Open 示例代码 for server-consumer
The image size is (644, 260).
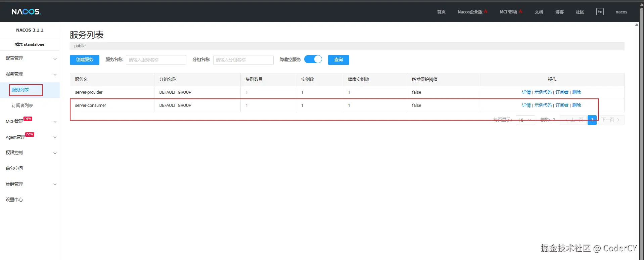click(543, 105)
